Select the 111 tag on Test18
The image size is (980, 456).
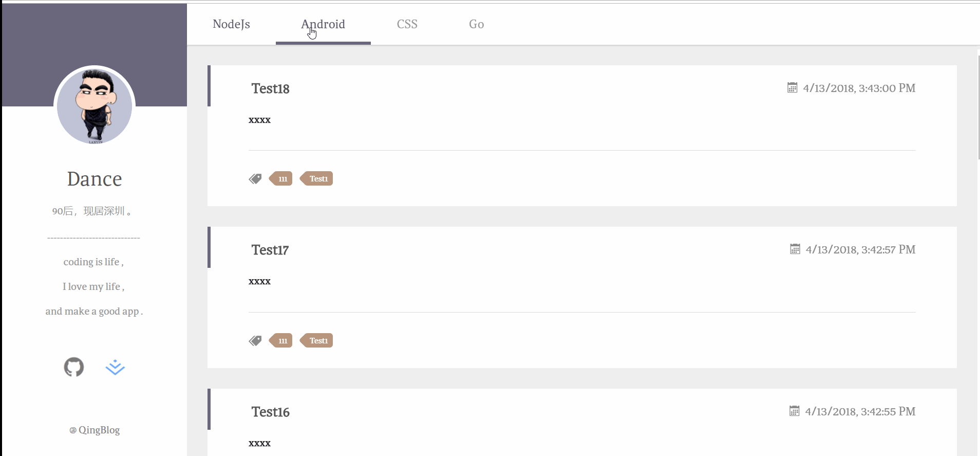pyautogui.click(x=281, y=178)
